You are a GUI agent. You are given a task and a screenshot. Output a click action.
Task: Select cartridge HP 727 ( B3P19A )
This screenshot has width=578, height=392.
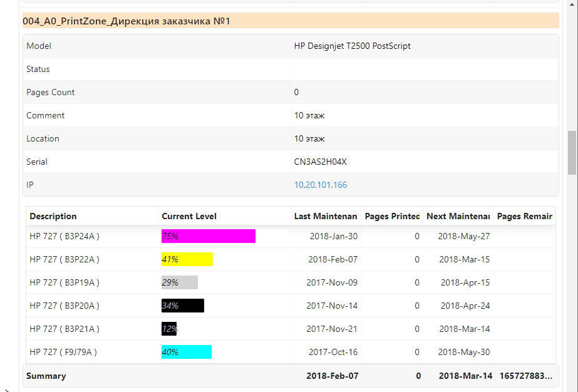(x=65, y=282)
